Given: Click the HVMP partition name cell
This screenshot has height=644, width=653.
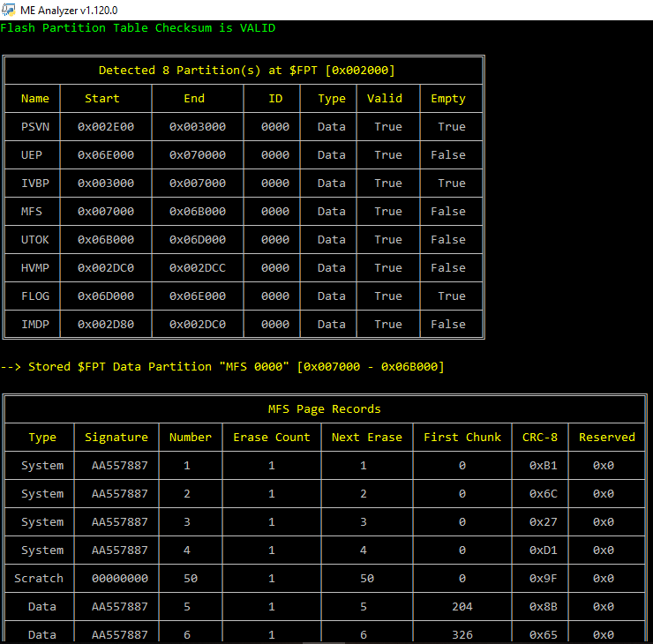Looking at the screenshot, I should click(35, 267).
